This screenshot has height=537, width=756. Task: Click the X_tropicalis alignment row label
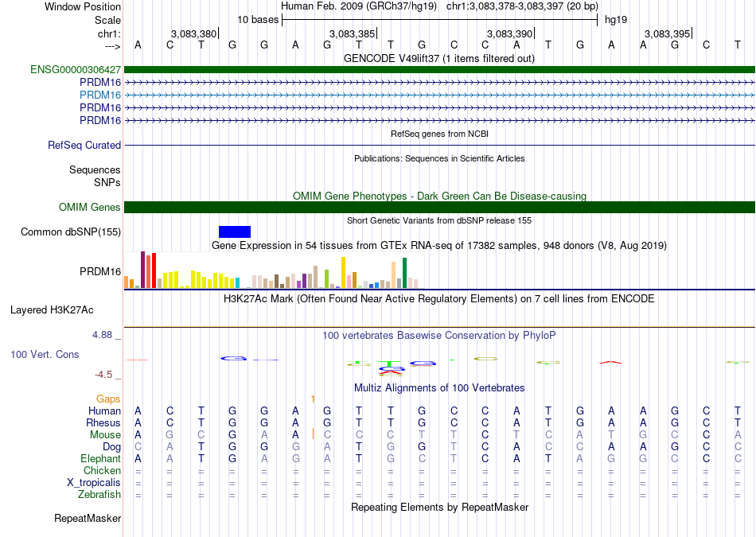94,483
